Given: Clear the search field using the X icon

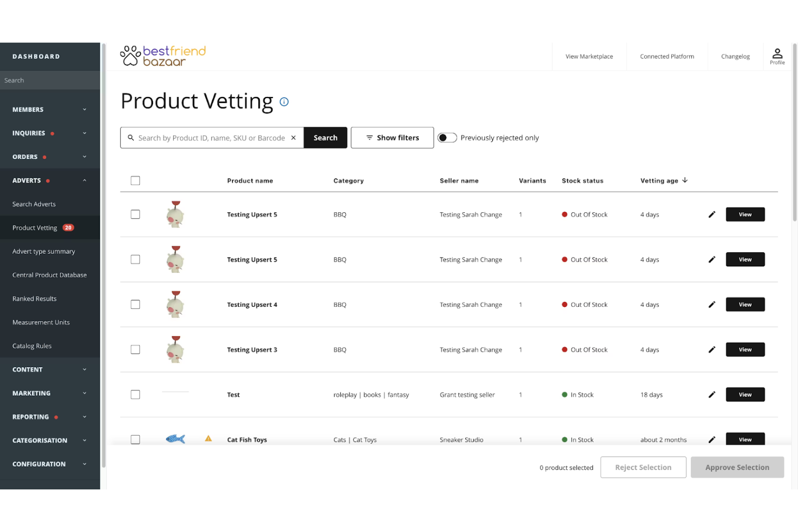Looking at the screenshot, I should [294, 137].
